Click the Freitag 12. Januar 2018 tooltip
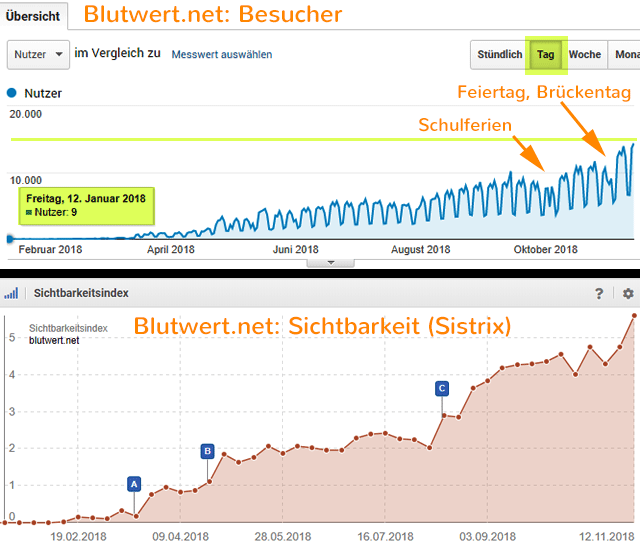 [85, 204]
